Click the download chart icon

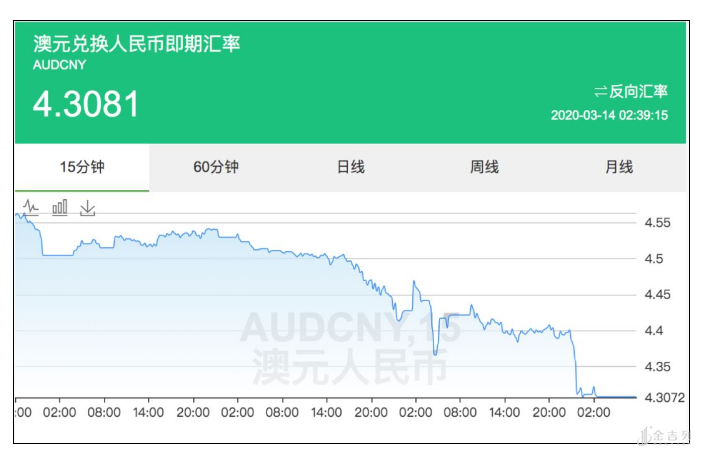pos(87,207)
